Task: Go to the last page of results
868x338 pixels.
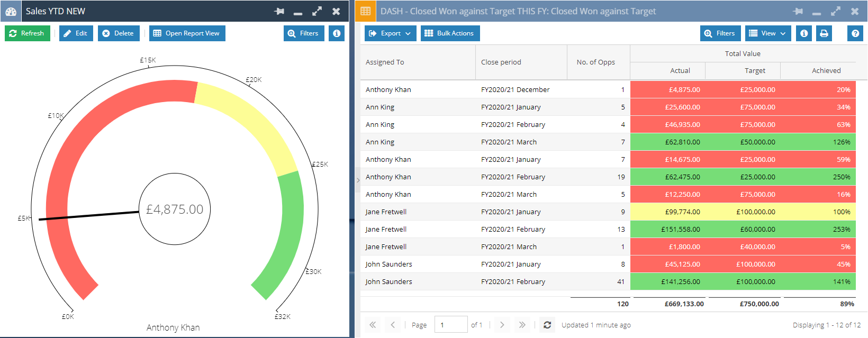Action: click(522, 325)
